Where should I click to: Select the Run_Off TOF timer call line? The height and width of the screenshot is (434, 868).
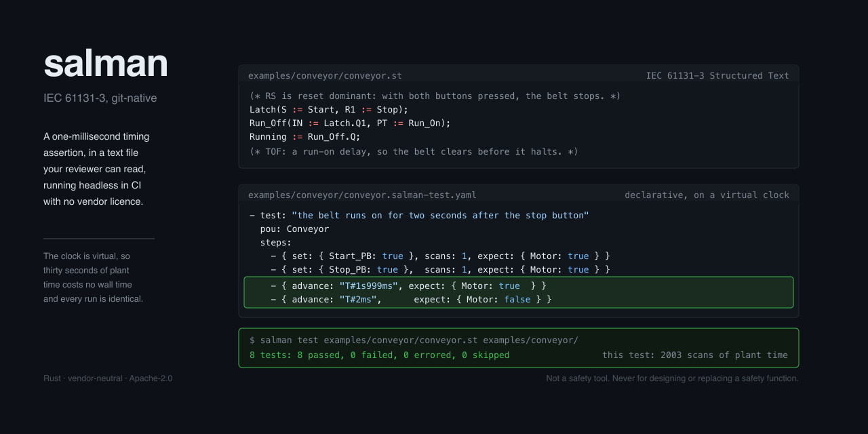pyautogui.click(x=350, y=123)
